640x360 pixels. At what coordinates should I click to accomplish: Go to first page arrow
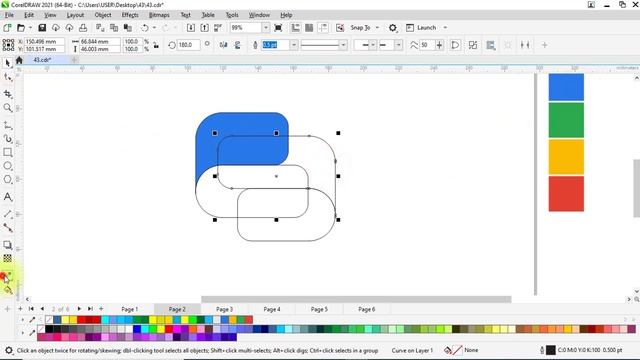31,309
